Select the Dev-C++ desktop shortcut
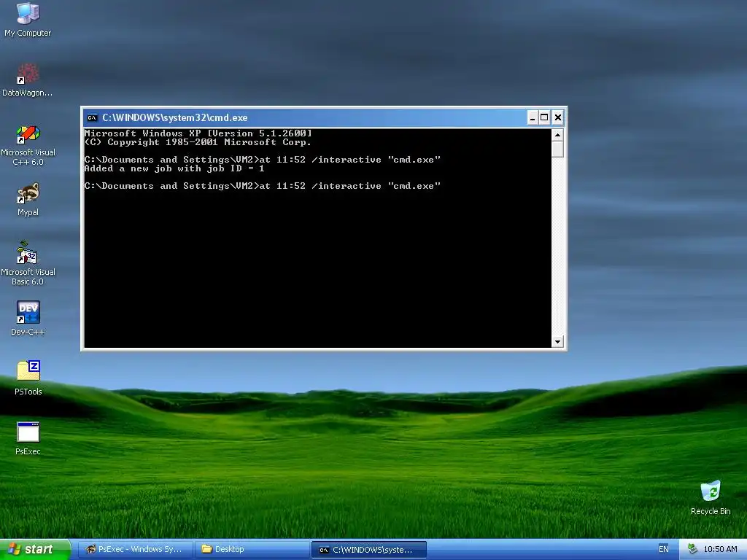The width and height of the screenshot is (747, 560). (28, 318)
